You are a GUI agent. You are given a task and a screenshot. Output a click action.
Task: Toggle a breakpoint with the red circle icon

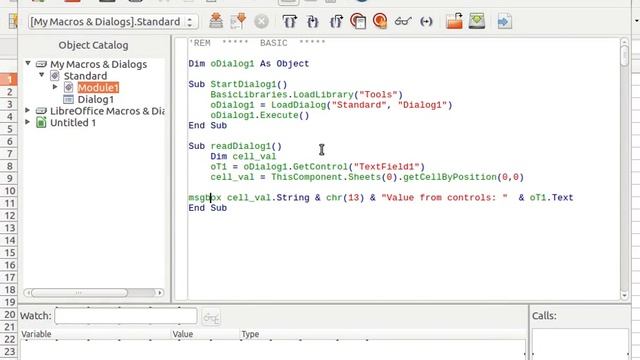(x=380, y=21)
